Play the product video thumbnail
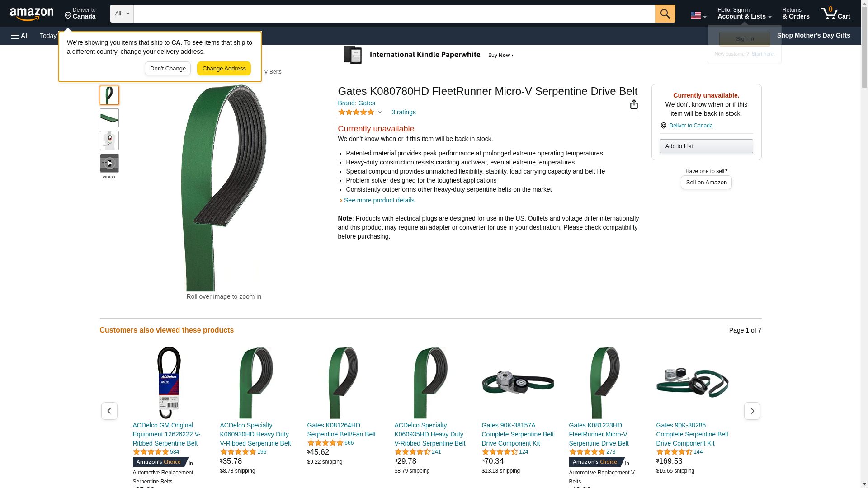The width and height of the screenshot is (868, 488). pyautogui.click(x=109, y=163)
